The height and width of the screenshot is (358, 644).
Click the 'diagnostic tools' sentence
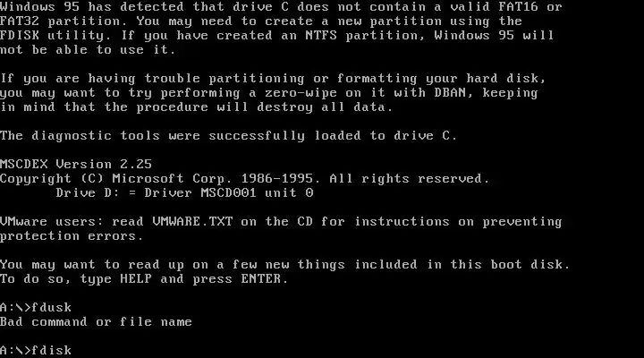tap(228, 136)
